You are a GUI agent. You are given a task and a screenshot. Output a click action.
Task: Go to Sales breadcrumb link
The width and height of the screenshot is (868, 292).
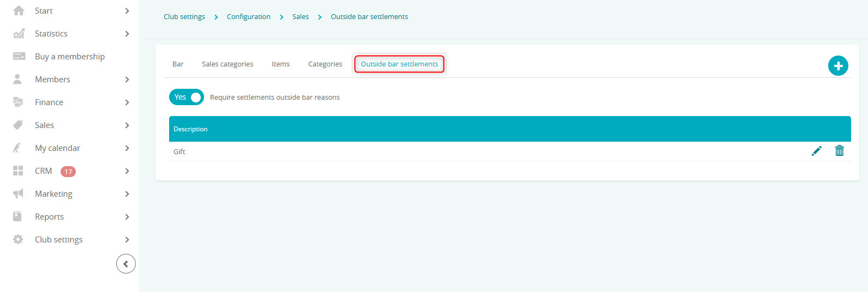pos(301,17)
